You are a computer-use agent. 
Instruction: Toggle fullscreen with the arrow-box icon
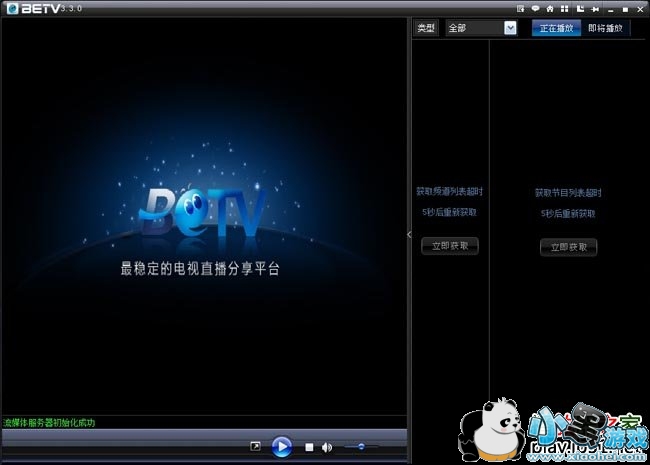click(x=255, y=446)
